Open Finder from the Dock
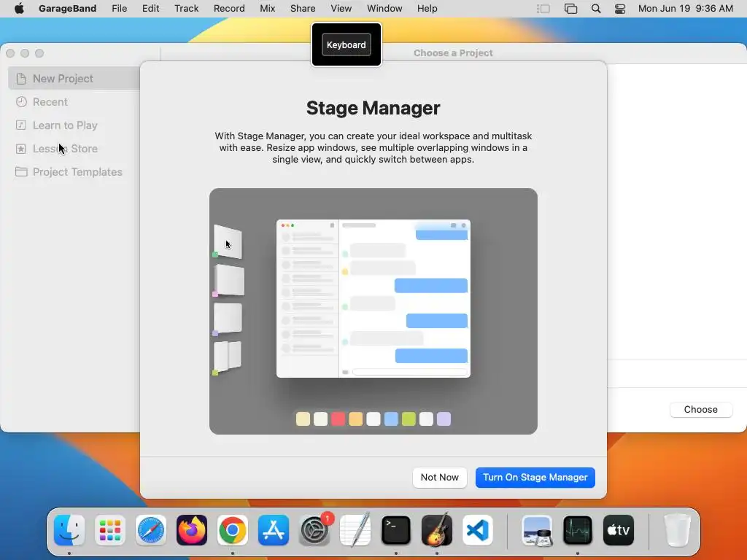 69,530
